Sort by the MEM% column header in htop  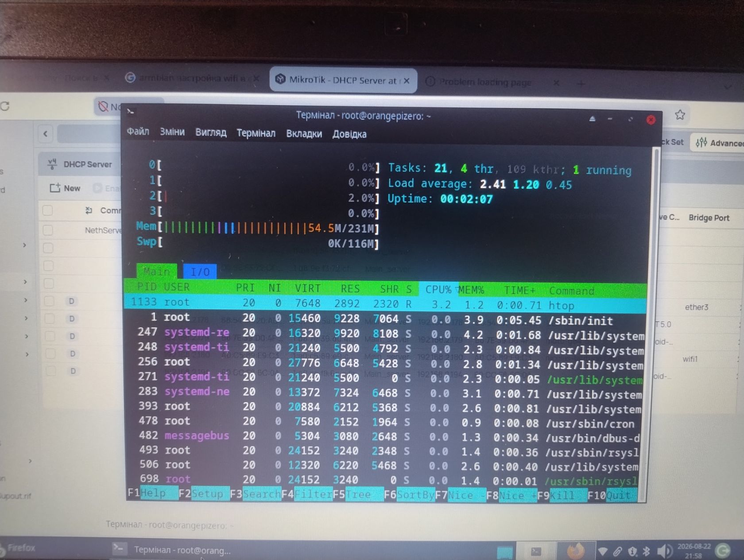(x=471, y=290)
